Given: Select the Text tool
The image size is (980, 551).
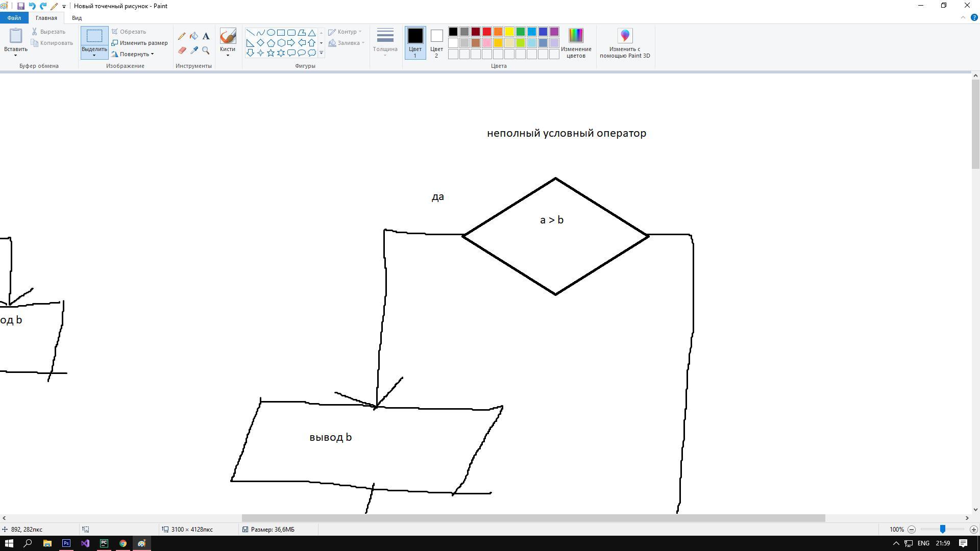Looking at the screenshot, I should coord(206,36).
